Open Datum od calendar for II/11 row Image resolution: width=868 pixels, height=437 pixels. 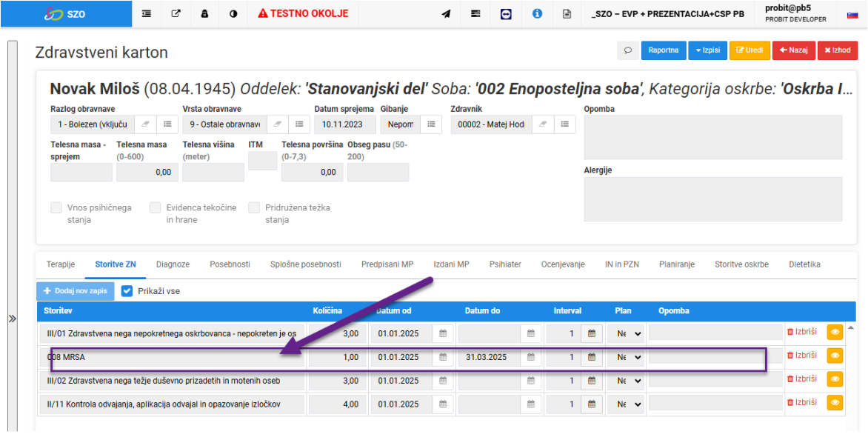click(x=443, y=404)
